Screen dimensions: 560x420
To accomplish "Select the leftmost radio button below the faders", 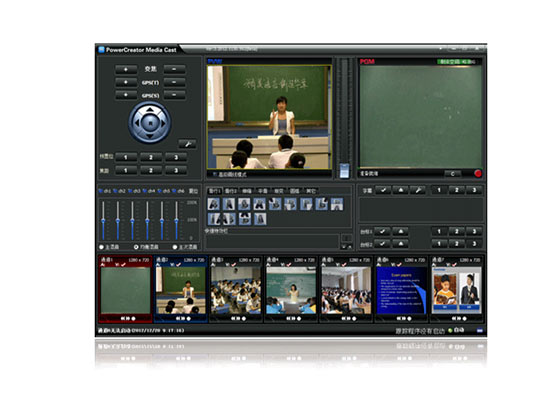I will (x=101, y=247).
